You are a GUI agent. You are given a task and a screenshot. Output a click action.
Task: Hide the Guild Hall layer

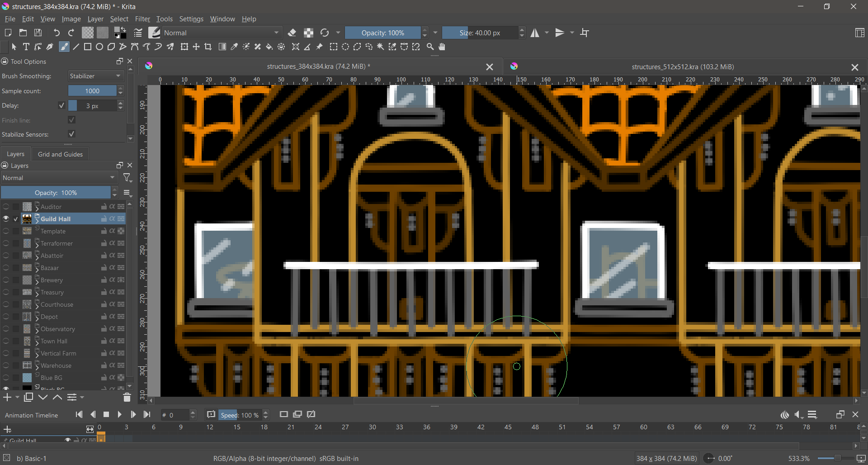tap(6, 219)
